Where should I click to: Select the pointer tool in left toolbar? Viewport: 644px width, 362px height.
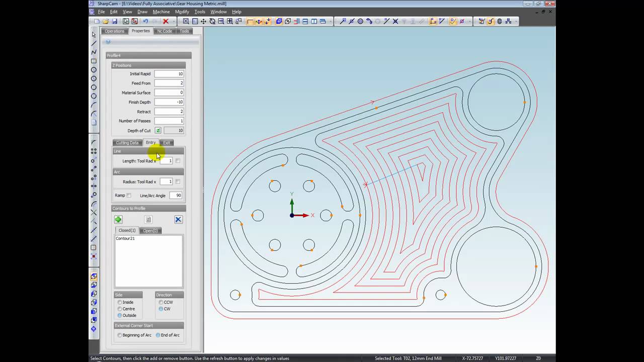click(94, 34)
